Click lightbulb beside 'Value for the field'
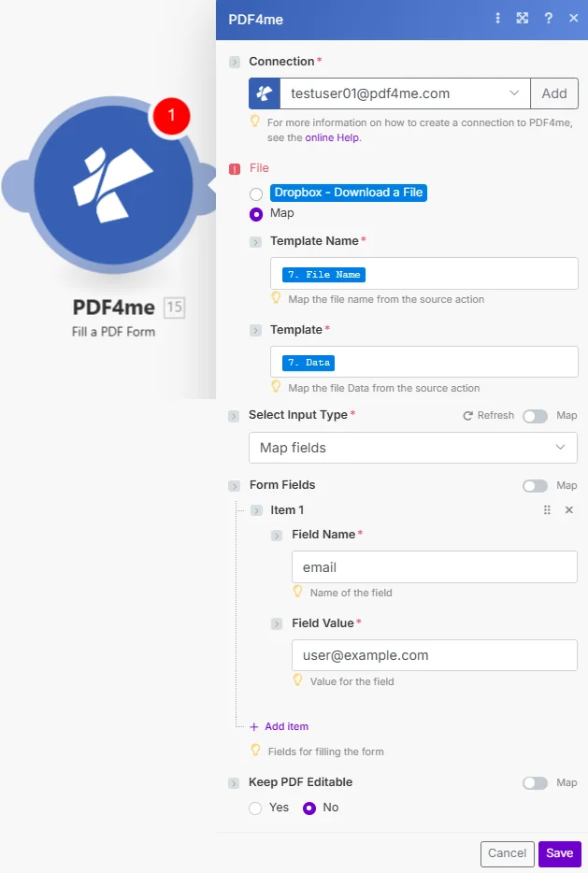The height and width of the screenshot is (873, 588). coord(297,680)
